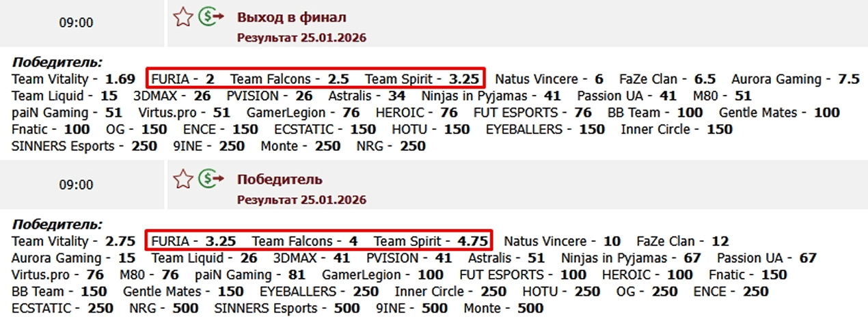The height and width of the screenshot is (321, 868).
Task: Open the bold Победитель market heading
Action: (x=280, y=180)
